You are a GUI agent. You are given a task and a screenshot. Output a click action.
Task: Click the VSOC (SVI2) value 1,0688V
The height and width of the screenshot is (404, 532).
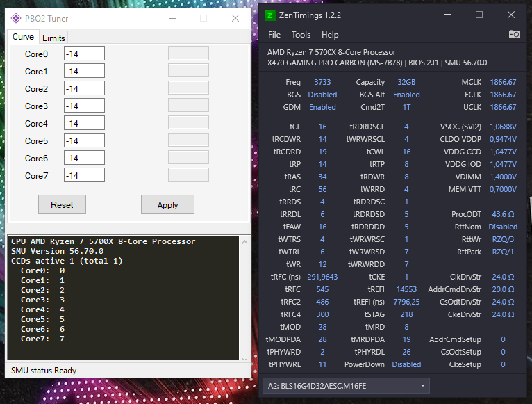click(x=503, y=127)
